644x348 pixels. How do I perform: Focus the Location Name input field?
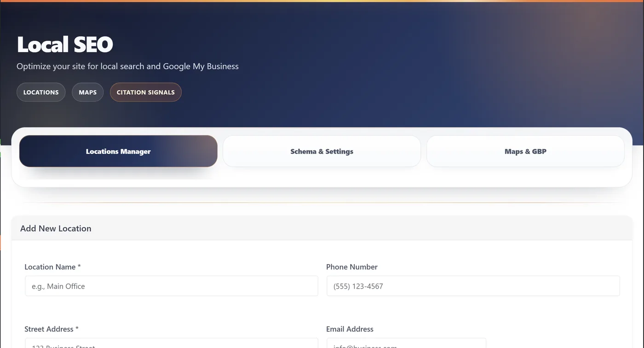click(x=171, y=286)
